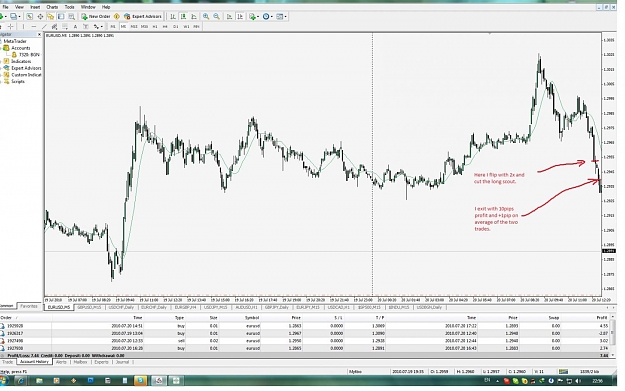Open the Charts menu
625x391 pixels.
click(x=52, y=7)
